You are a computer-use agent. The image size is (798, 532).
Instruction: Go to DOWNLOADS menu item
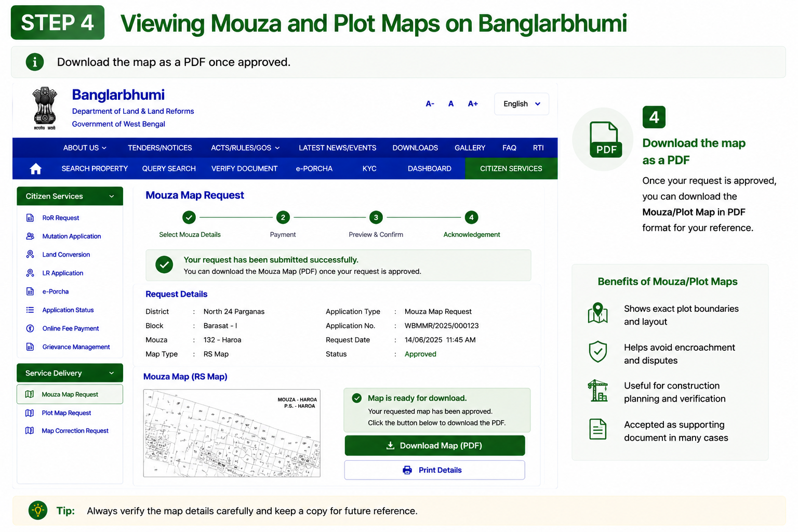pyautogui.click(x=415, y=148)
